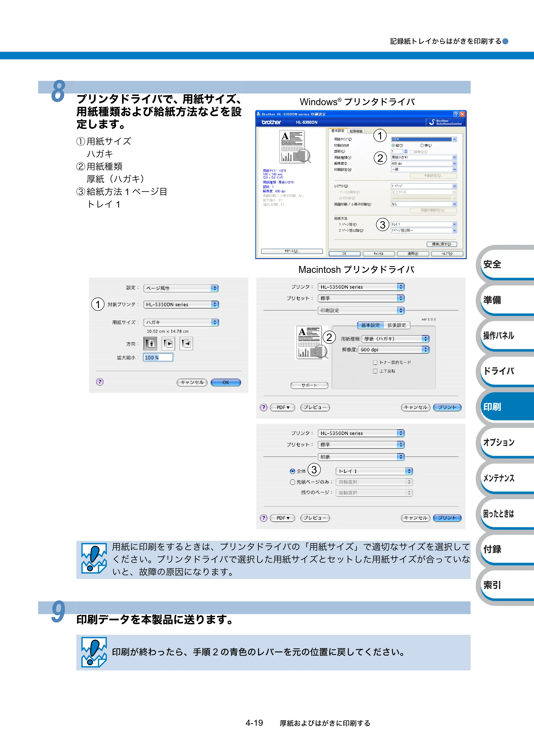
Task: Switch to 基本設定 tab in Mac print dialog
Action: coord(370,325)
